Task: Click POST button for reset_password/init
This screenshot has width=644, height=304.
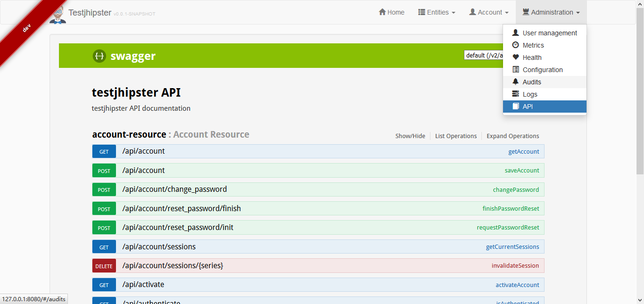Action: click(x=104, y=228)
